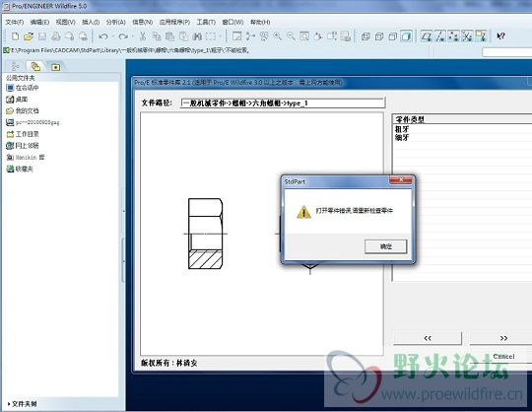The height and width of the screenshot is (412, 532).
Task: Select 收藏夹 favorites folder
Action: click(20, 169)
